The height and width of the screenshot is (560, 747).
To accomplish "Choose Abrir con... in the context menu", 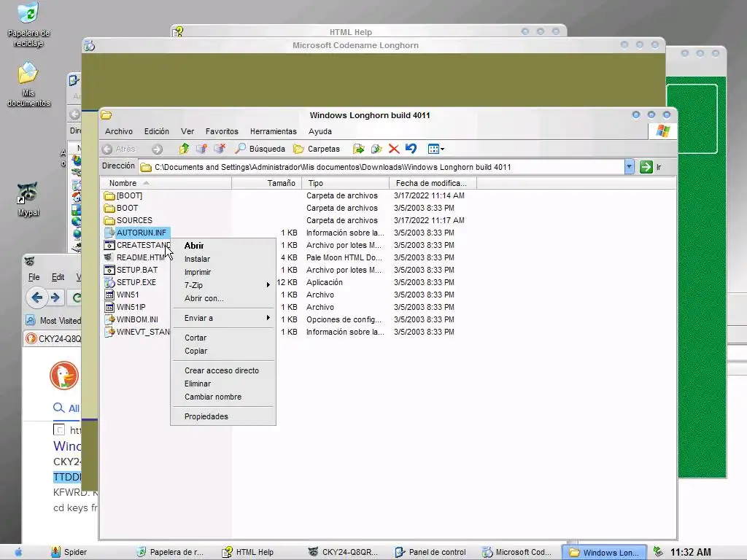I will (223, 298).
